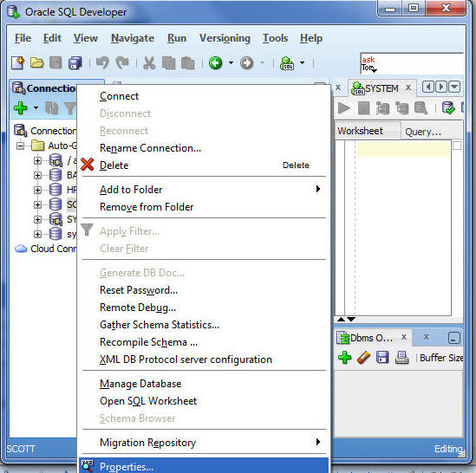Image resolution: width=476 pixels, height=473 pixels.
Task: Expand the HR connection node
Action: pyautogui.click(x=37, y=191)
